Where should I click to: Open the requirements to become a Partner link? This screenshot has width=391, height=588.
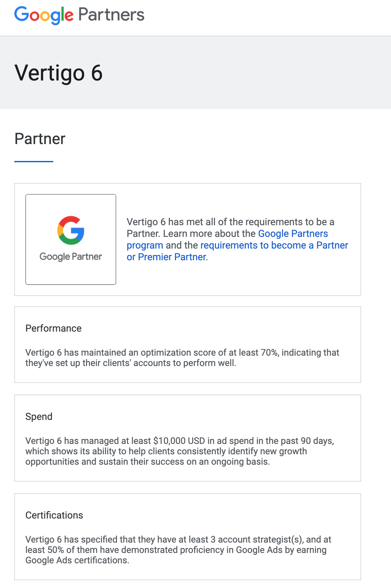click(274, 245)
